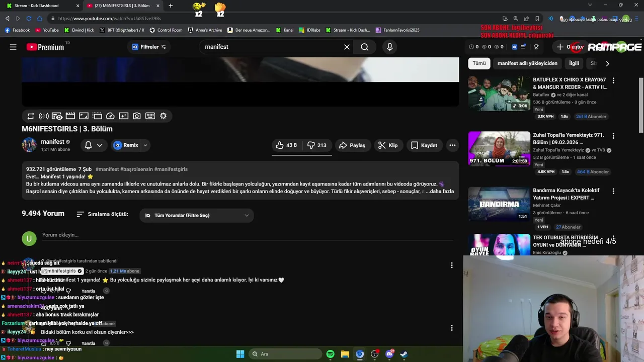Bookmark this page icon in address bar
Viewport: 644px width, 362px height.
tap(537, 19)
